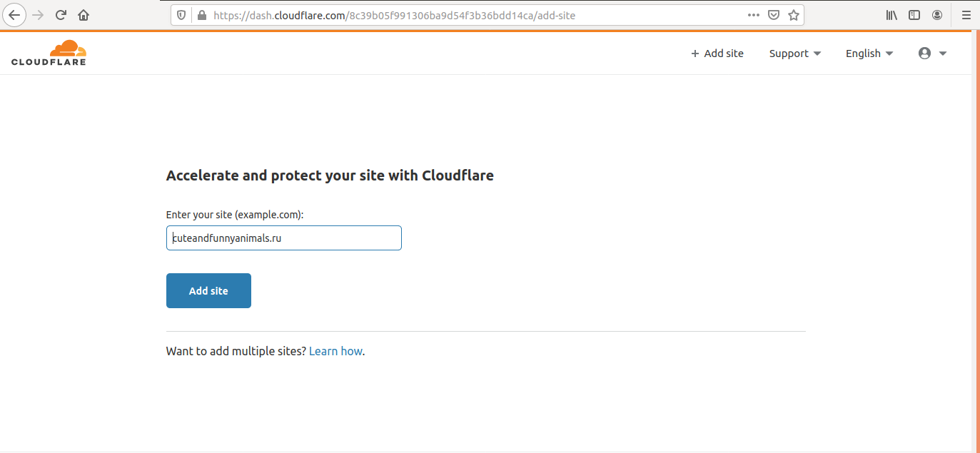This screenshot has height=453, width=980.
Task: View tracking protection shield
Action: (x=181, y=15)
